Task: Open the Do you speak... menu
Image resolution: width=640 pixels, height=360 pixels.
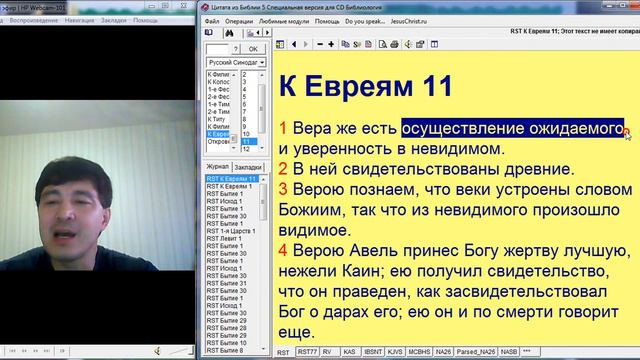Action: (x=365, y=21)
